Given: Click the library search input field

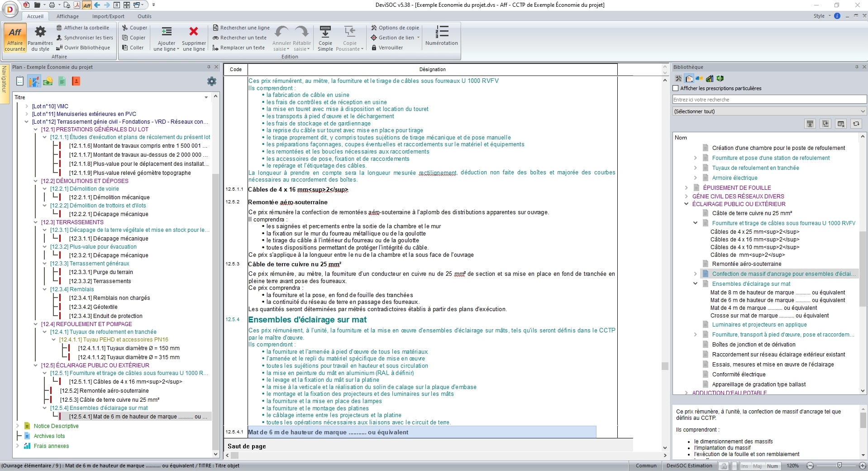Looking at the screenshot, I should point(769,100).
